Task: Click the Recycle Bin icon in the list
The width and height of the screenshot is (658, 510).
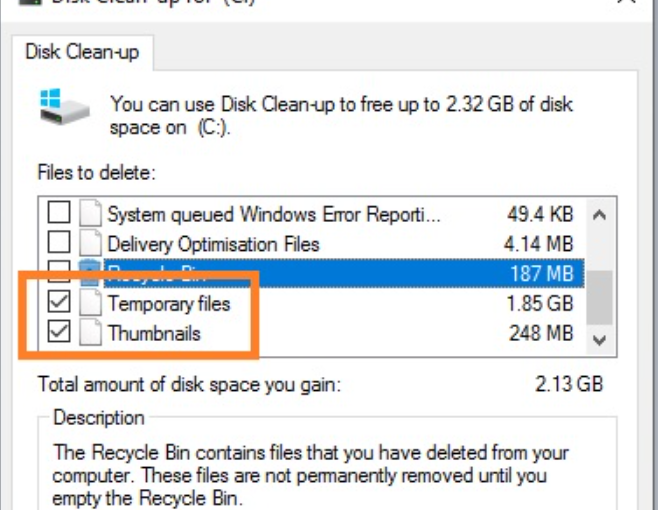Action: coord(90,273)
